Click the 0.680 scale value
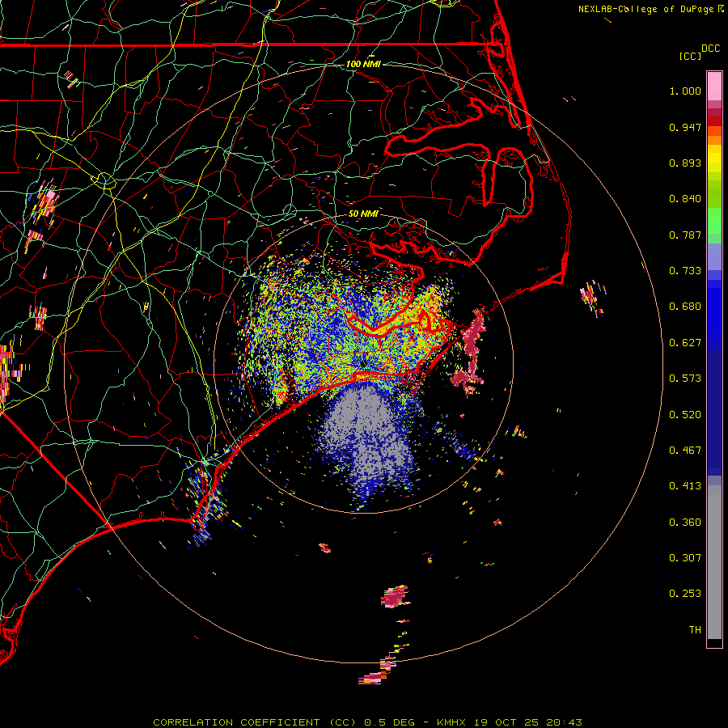This screenshot has width=728, height=728. [x=685, y=307]
